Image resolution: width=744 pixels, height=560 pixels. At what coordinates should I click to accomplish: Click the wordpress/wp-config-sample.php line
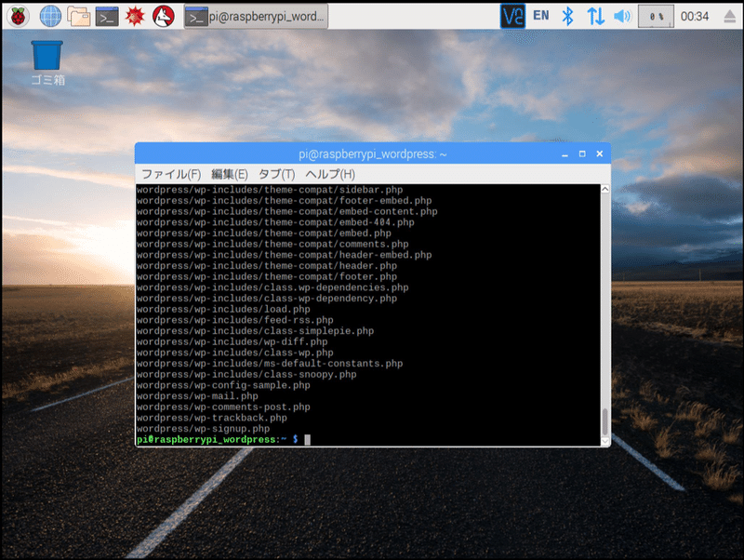pyautogui.click(x=223, y=385)
